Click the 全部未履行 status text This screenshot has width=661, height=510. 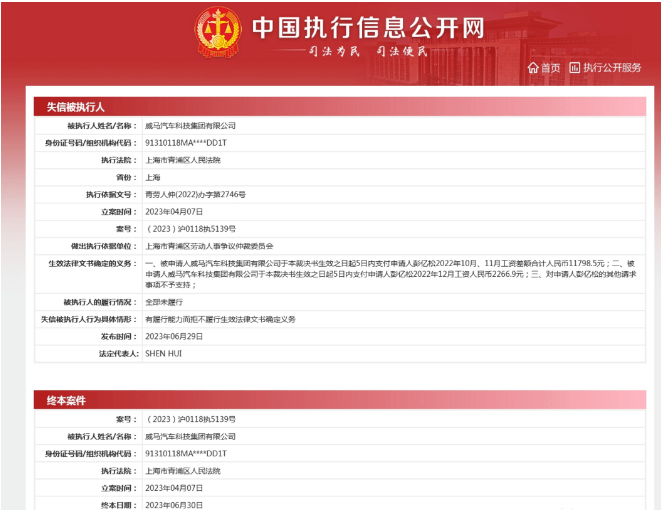coord(164,302)
